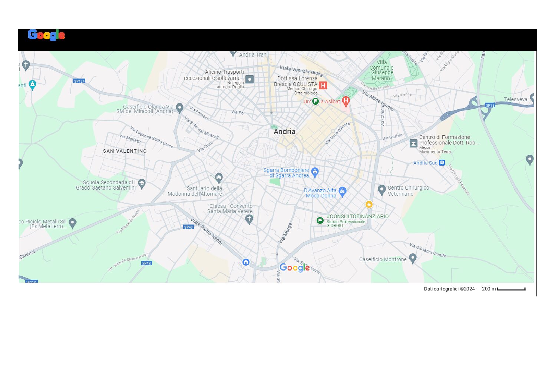Click the 'Via Fornaci' street label
Screen dimensions: 555x392
click(199, 113)
